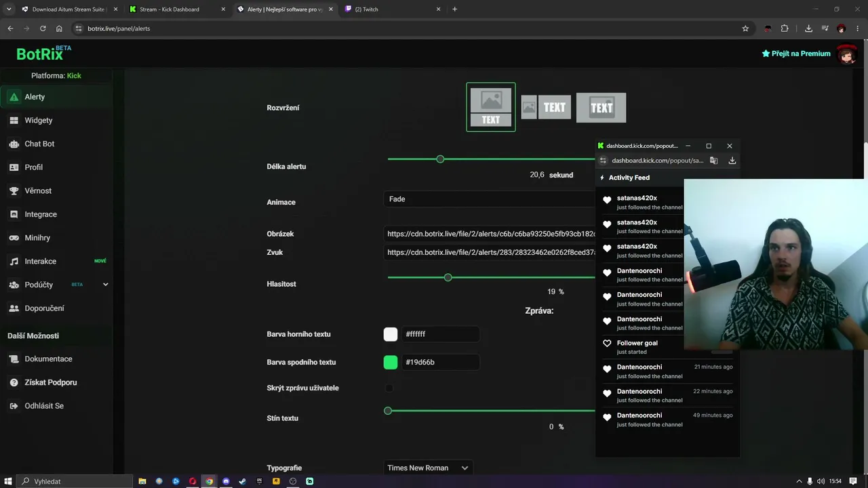The image size is (868, 488).
Task: Click the Interakce music note icon
Action: click(14, 262)
